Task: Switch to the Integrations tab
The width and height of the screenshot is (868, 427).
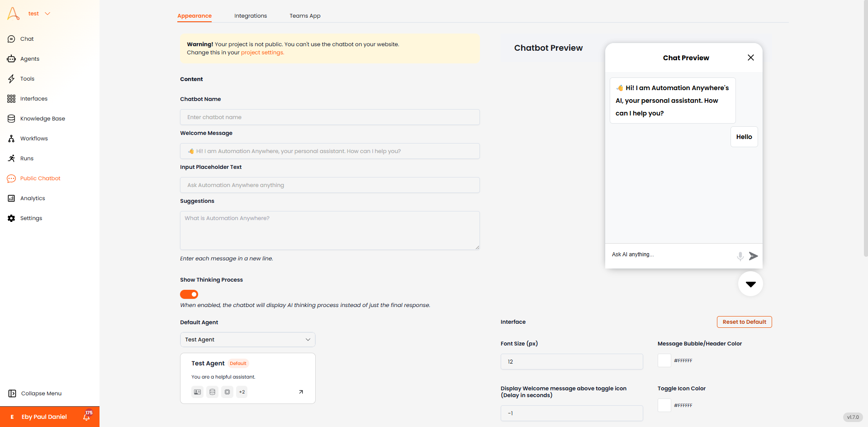Action: click(x=250, y=16)
